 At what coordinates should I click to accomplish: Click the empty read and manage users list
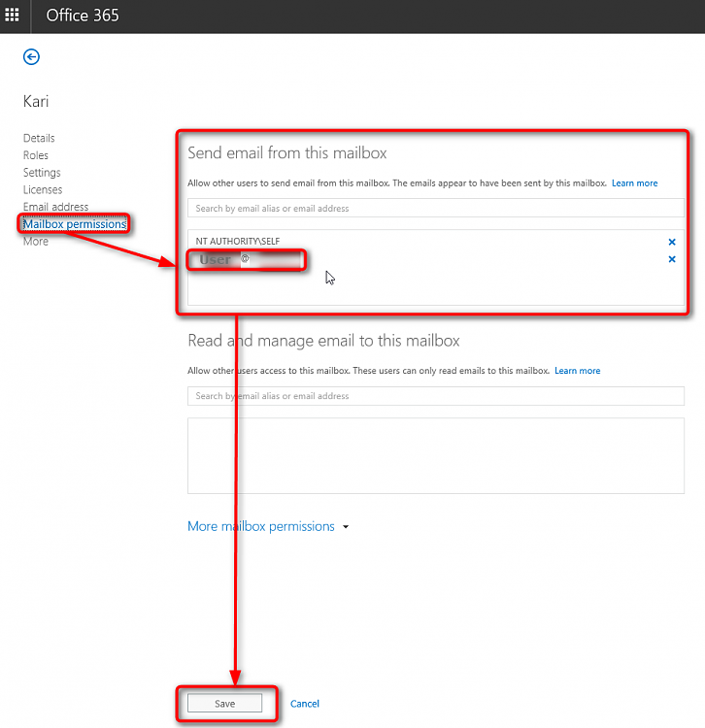pyautogui.click(x=436, y=456)
